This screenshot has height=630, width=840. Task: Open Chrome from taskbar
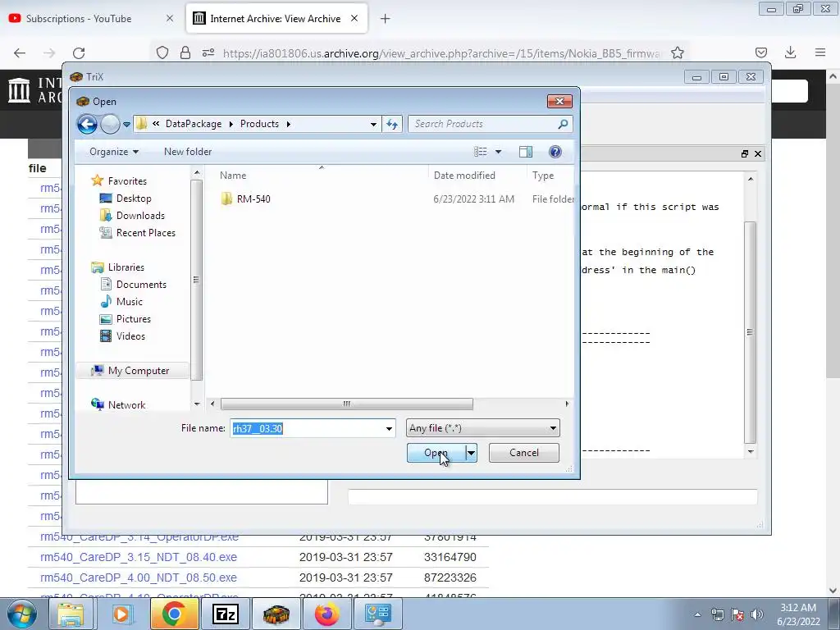tap(174, 614)
